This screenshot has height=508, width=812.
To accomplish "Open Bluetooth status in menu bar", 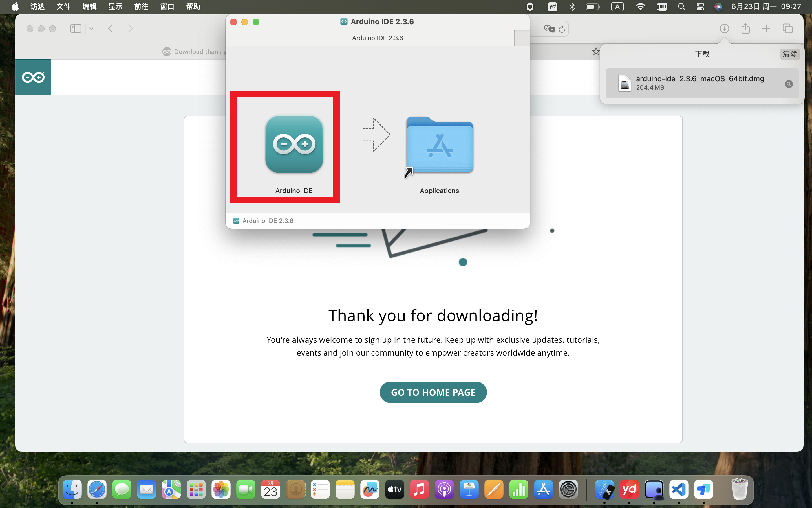I will click(x=572, y=7).
